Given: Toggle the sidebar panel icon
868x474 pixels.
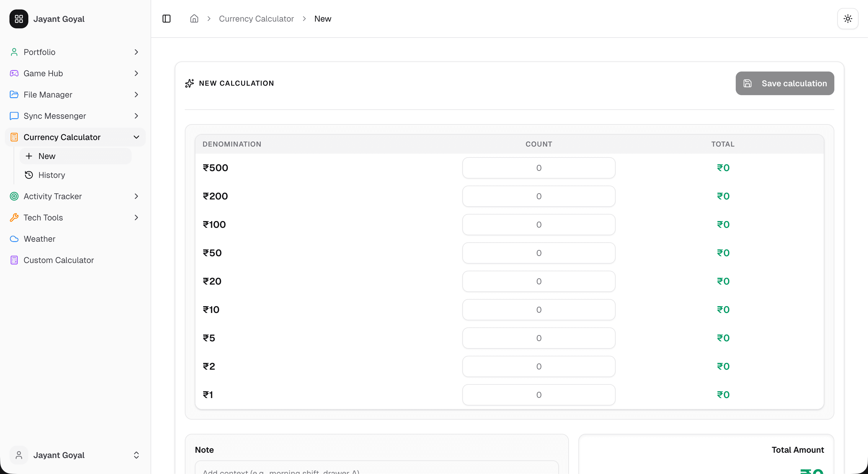Looking at the screenshot, I should (x=167, y=19).
